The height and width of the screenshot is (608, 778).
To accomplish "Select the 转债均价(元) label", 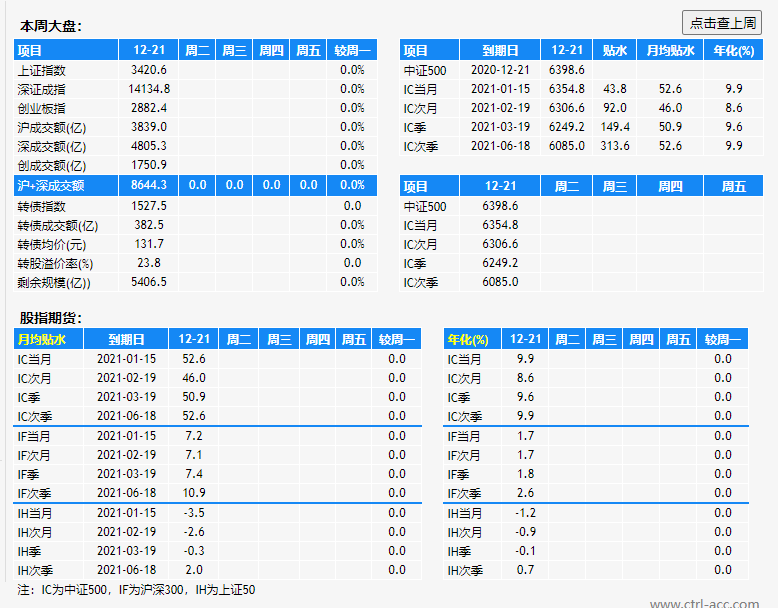I will coord(52,245).
